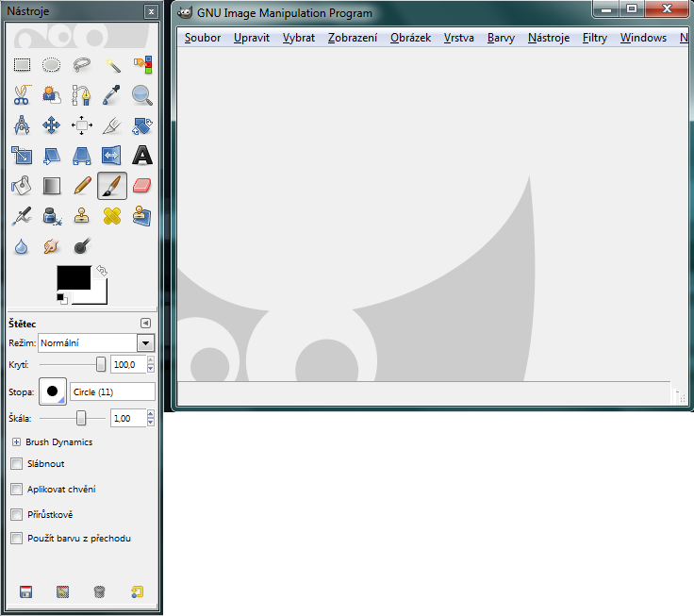Image resolution: width=694 pixels, height=616 pixels.
Task: Select the Blend gradient tool
Action: click(x=51, y=186)
